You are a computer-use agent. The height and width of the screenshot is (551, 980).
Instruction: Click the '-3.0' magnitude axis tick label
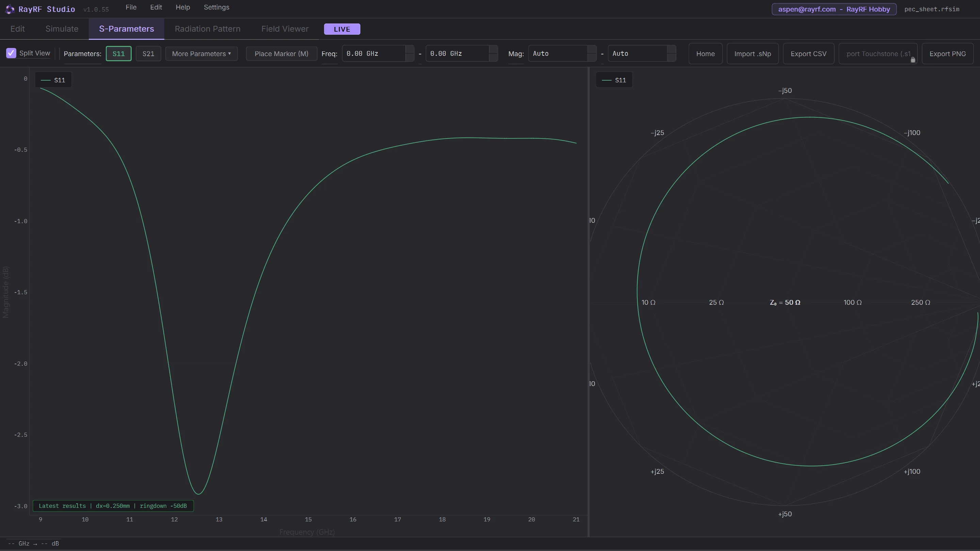coord(20,506)
